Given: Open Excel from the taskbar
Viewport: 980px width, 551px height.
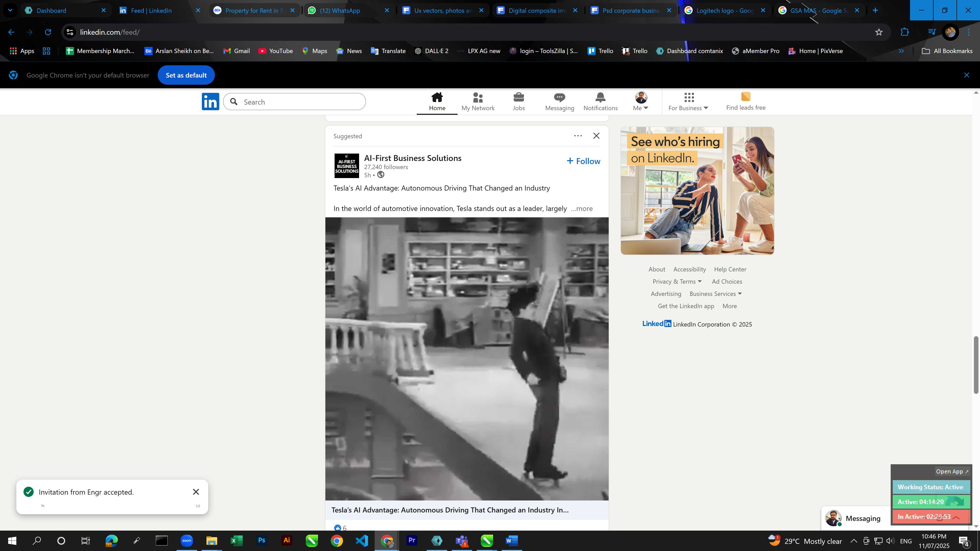Looking at the screenshot, I should coord(236,540).
